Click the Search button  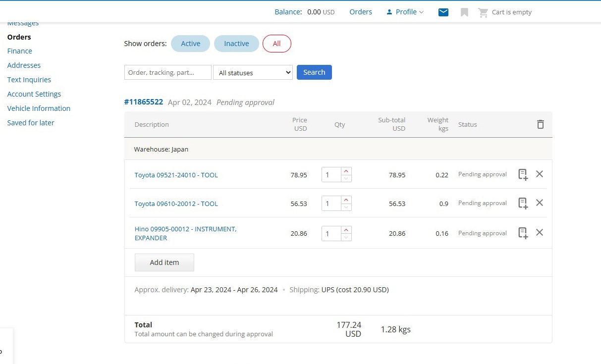coord(314,72)
